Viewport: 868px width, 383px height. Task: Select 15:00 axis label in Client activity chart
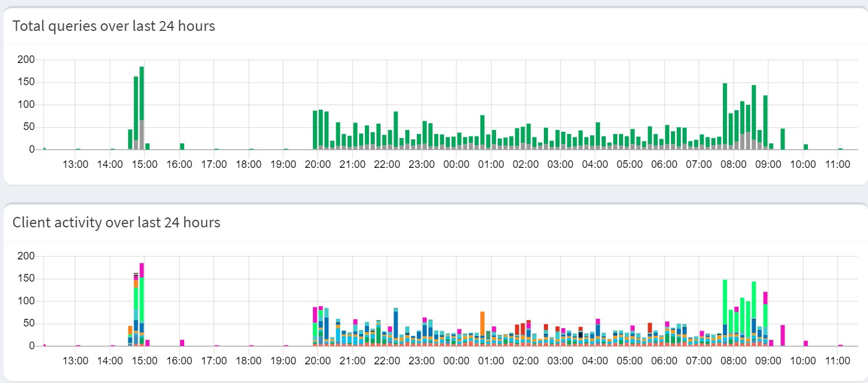click(145, 361)
